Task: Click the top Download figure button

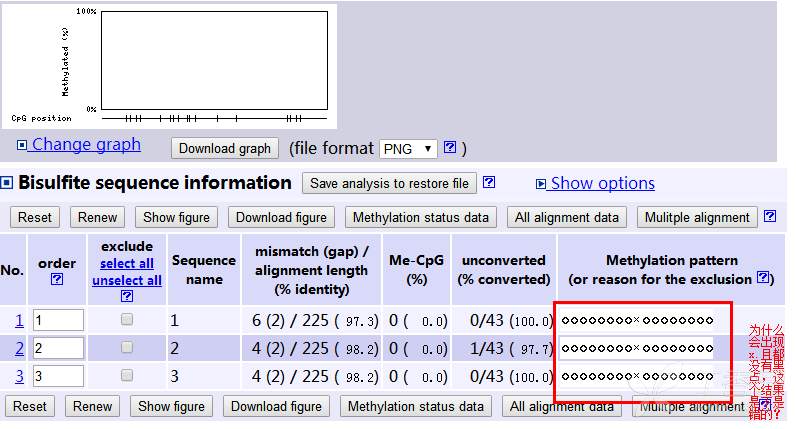Action: 281,217
